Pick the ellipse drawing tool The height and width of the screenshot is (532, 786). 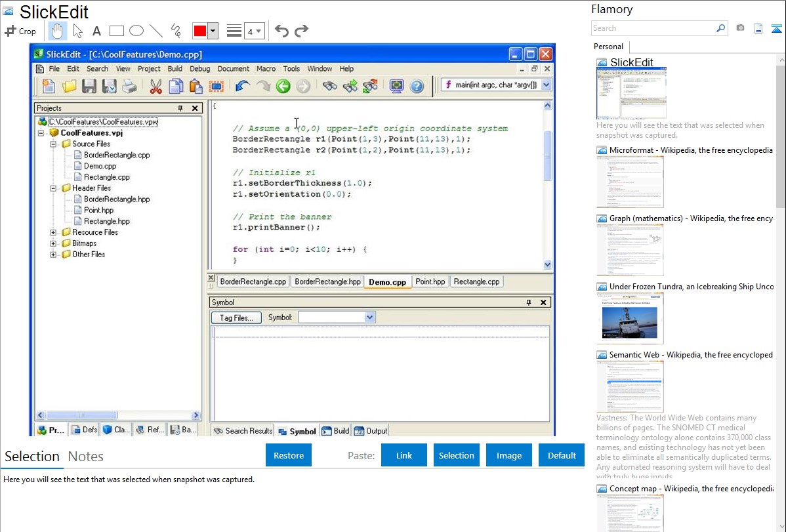[136, 31]
